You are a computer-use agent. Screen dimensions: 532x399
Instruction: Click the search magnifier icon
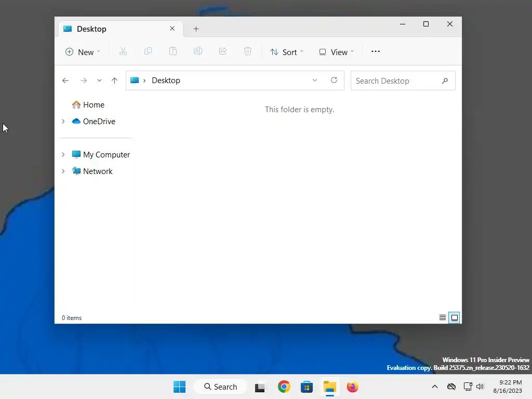point(445,81)
